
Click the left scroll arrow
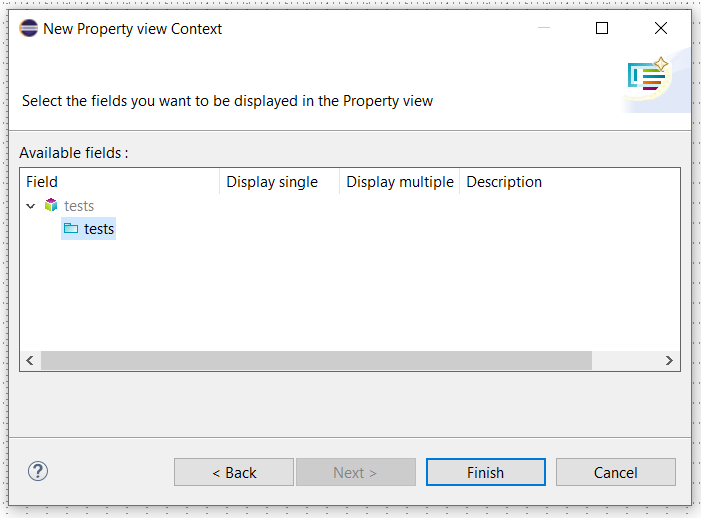(x=30, y=360)
